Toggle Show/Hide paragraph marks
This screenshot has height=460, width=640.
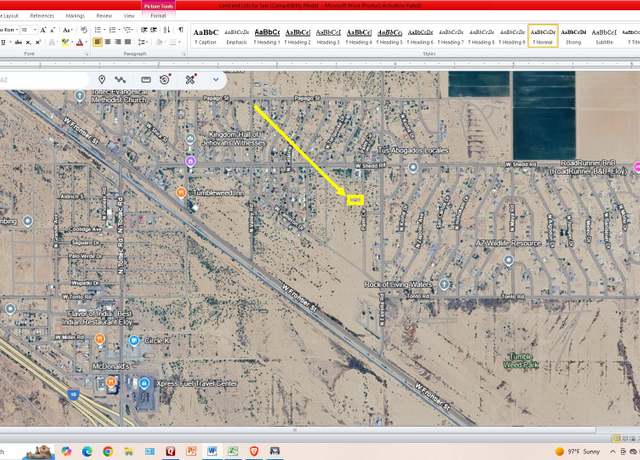click(181, 30)
